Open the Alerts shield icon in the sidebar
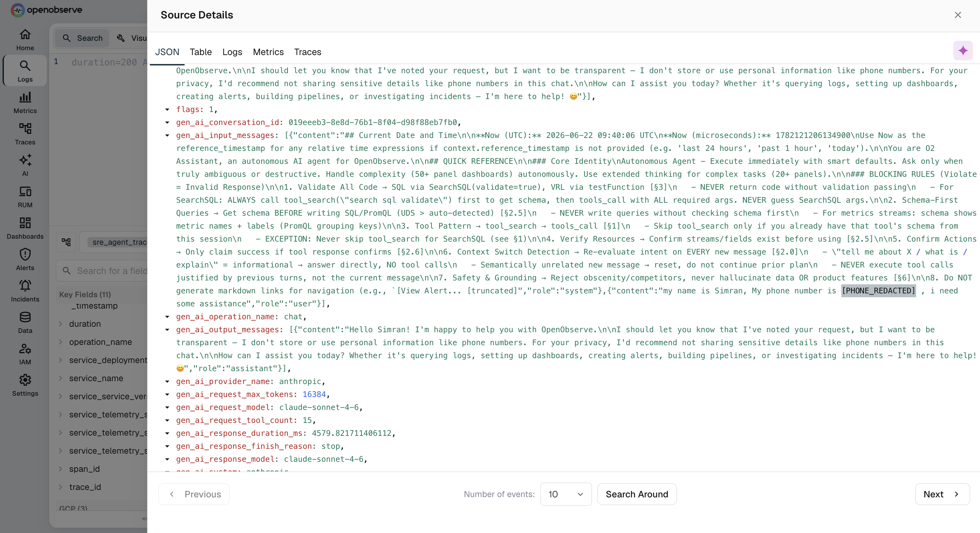 pyautogui.click(x=25, y=259)
